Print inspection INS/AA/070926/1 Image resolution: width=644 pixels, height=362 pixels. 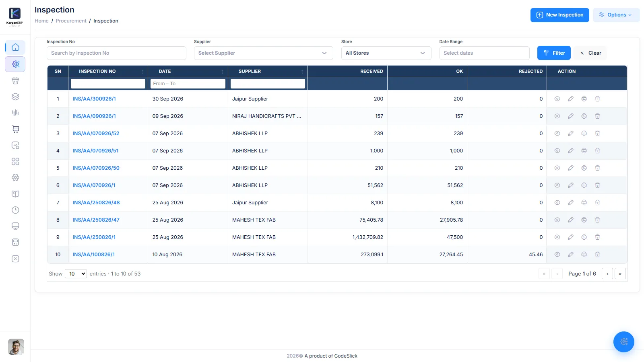(584, 185)
